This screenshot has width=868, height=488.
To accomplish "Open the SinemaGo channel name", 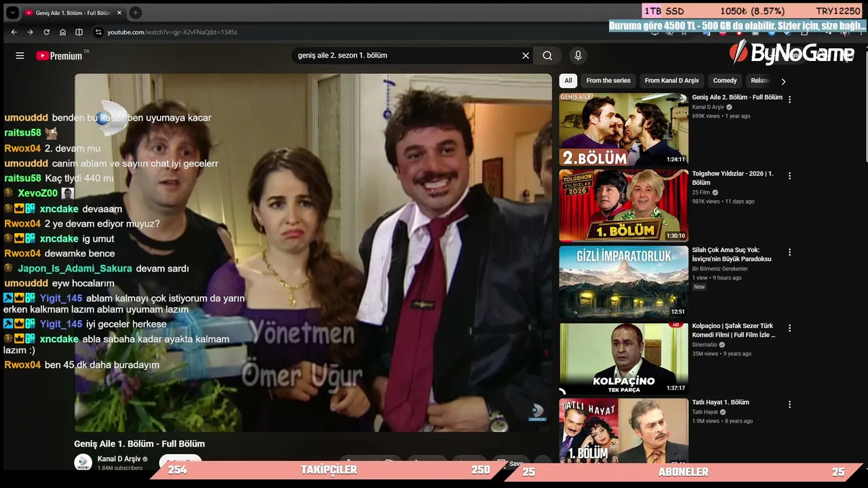I will (x=705, y=345).
